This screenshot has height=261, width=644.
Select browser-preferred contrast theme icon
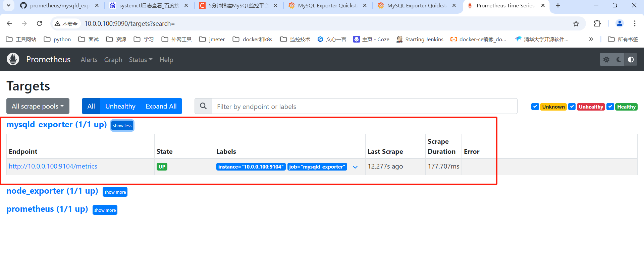(x=631, y=59)
